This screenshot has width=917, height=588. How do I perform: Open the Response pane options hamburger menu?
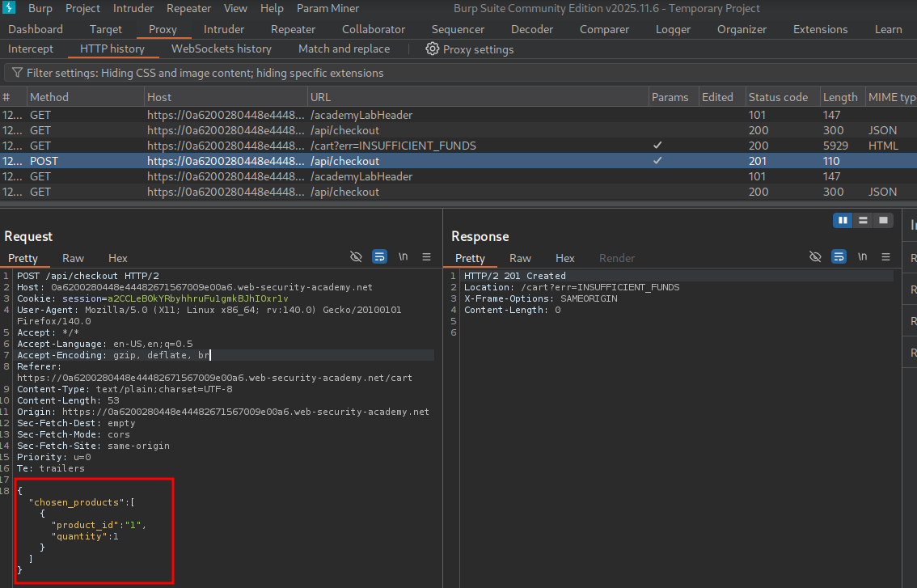(x=886, y=257)
